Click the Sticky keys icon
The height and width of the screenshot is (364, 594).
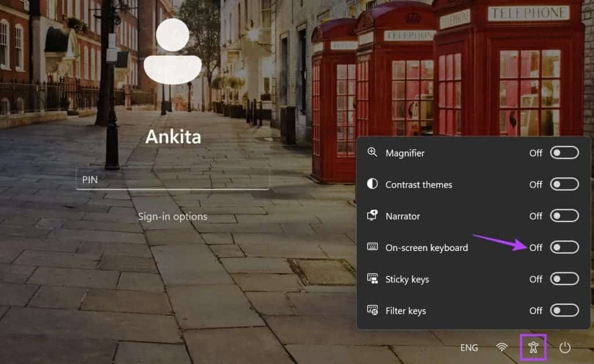pyautogui.click(x=372, y=279)
